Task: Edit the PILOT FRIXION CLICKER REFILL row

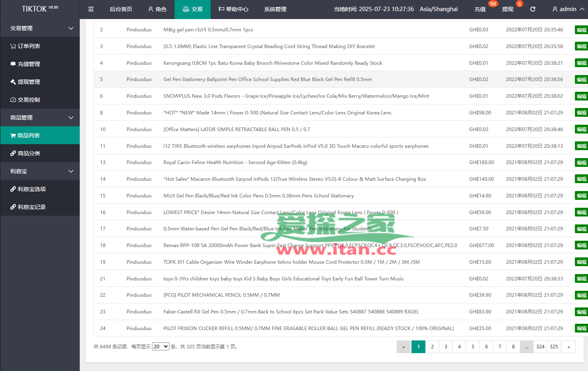Action: (581, 328)
